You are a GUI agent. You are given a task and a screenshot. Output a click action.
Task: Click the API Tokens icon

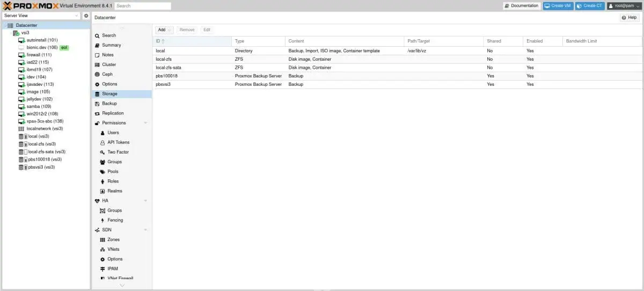point(103,143)
